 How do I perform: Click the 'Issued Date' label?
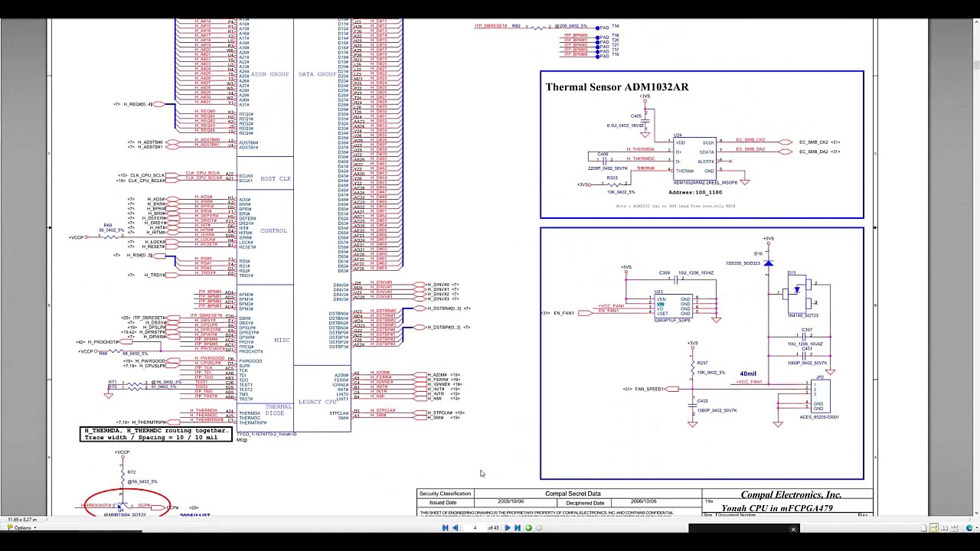(x=442, y=503)
